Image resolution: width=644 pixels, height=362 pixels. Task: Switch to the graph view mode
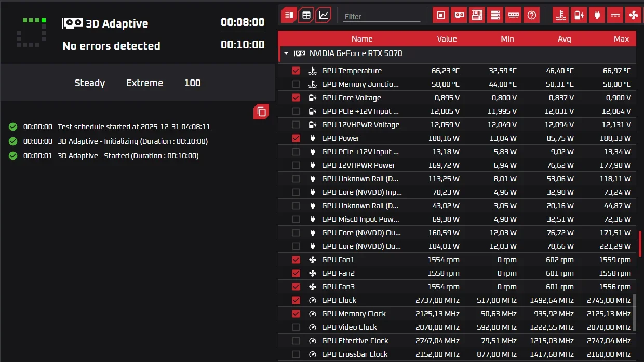pyautogui.click(x=324, y=15)
